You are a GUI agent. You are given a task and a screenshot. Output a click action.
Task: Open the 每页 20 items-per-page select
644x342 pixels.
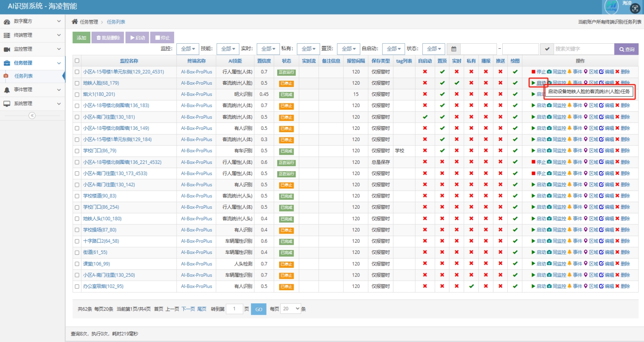click(291, 309)
